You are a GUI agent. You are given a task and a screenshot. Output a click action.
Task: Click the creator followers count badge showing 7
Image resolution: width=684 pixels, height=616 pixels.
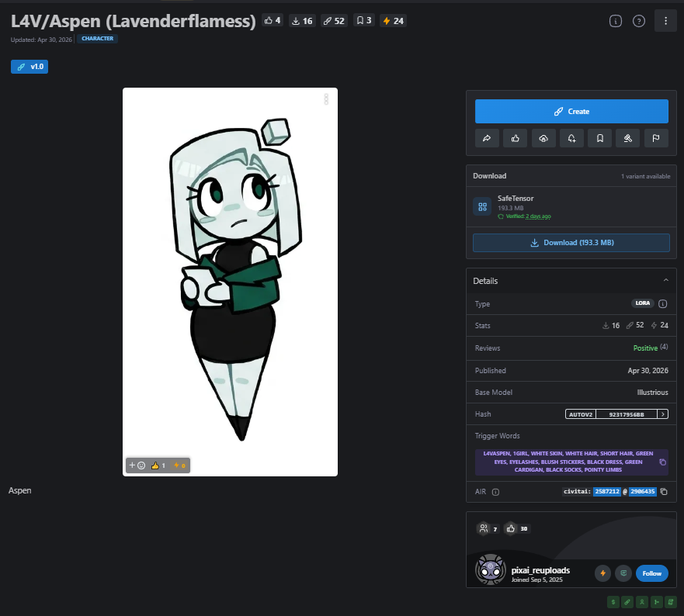click(488, 529)
